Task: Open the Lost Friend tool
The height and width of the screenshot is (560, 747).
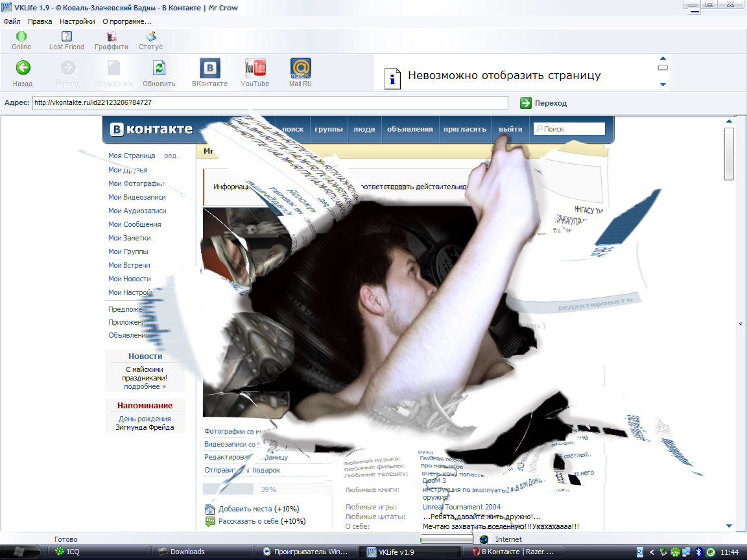Action: tap(66, 37)
